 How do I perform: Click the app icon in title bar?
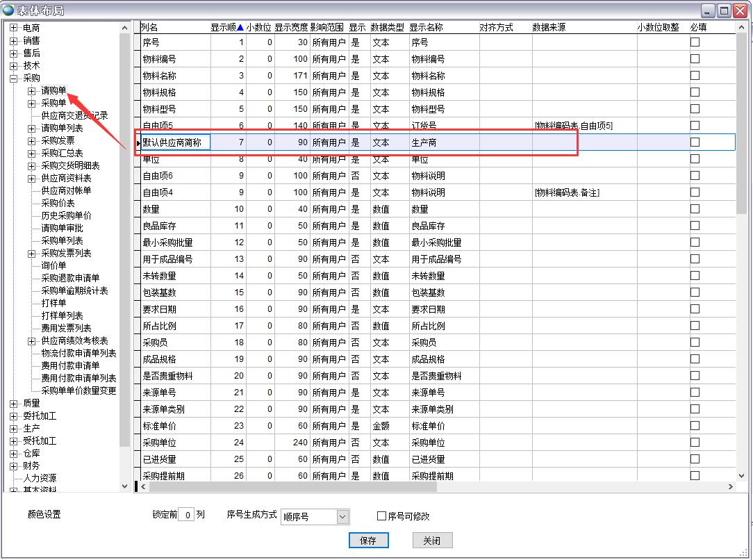[8, 10]
